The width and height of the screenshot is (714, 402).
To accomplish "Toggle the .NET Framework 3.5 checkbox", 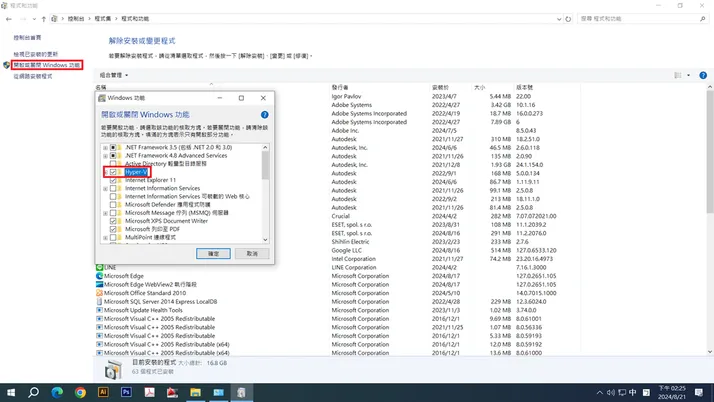I will point(113,148).
